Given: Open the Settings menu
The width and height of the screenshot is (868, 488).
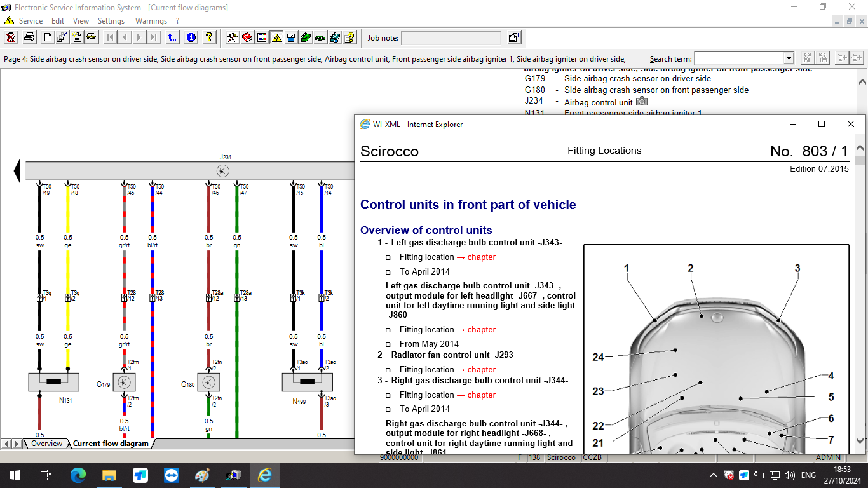Looking at the screenshot, I should pyautogui.click(x=111, y=21).
